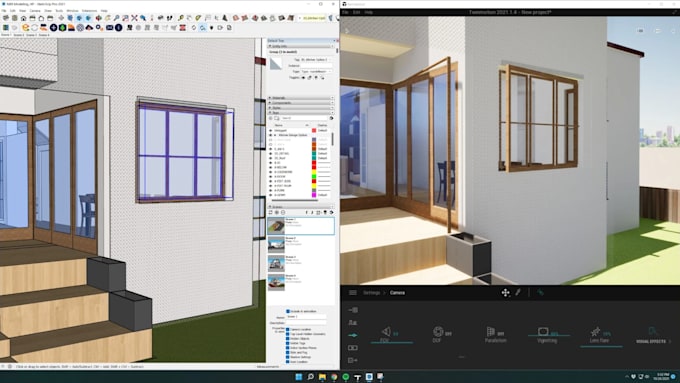Click the Add Tag icon in Tags panel
The image size is (680, 383).
point(271,118)
